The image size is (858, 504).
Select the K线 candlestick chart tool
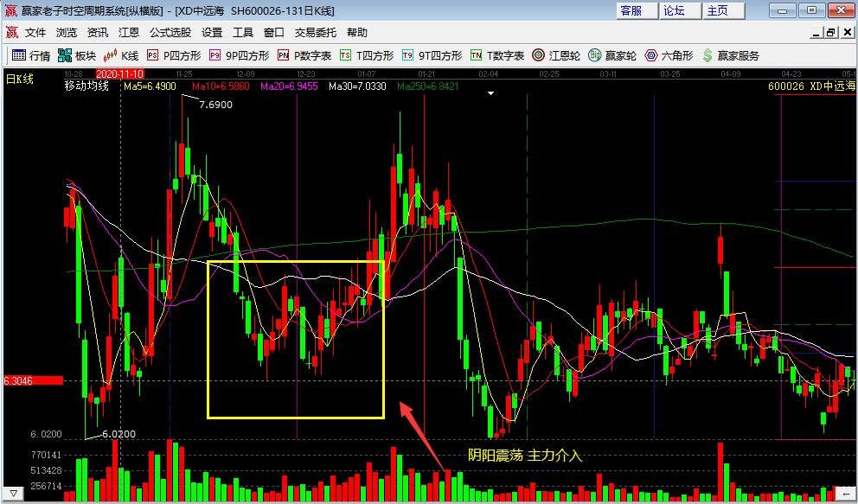121,55
